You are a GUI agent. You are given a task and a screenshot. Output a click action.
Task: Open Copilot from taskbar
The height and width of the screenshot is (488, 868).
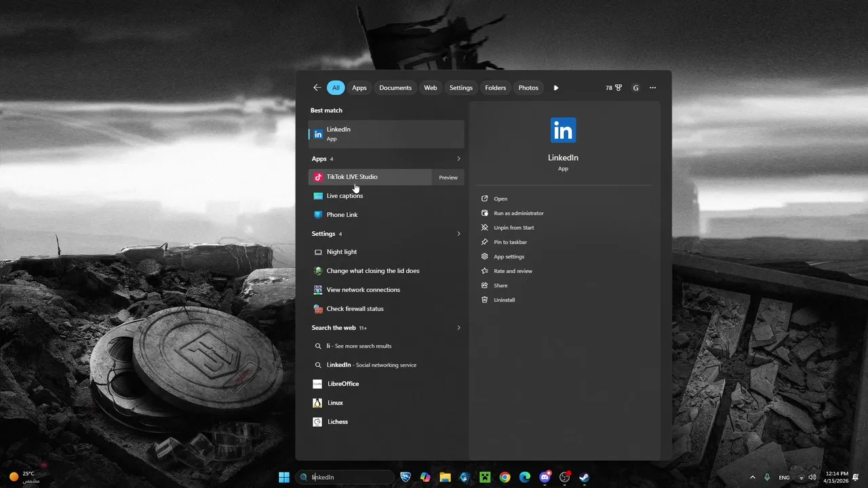tap(425, 477)
